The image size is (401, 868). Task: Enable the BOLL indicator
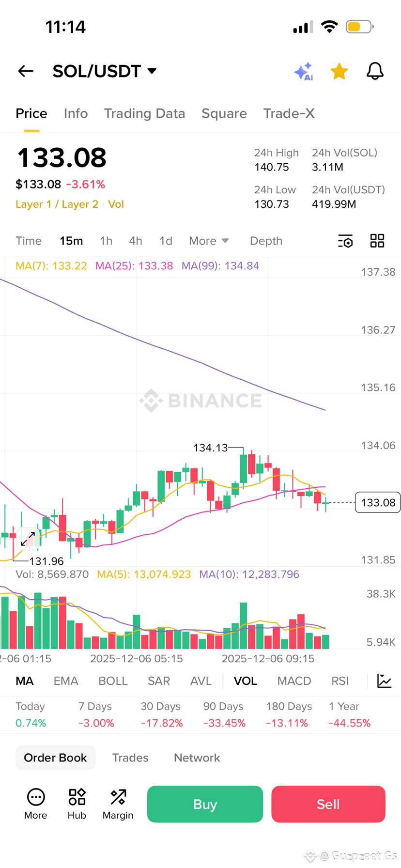click(113, 681)
